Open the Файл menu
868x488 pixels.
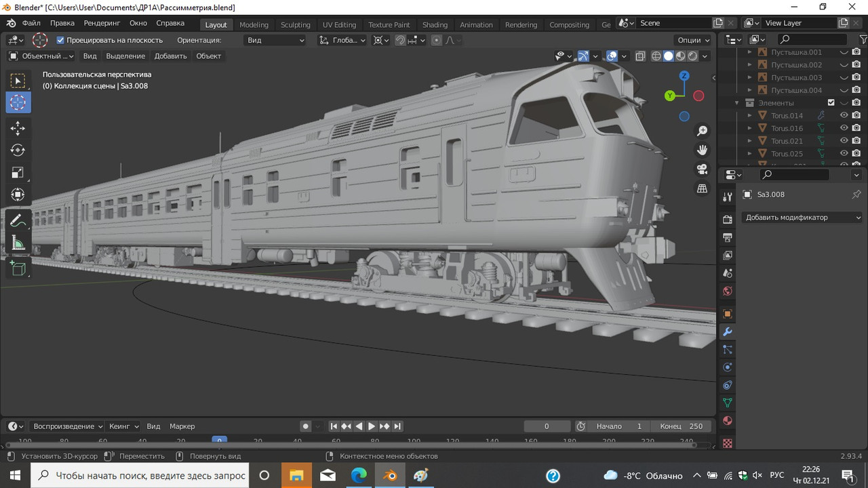pyautogui.click(x=31, y=23)
